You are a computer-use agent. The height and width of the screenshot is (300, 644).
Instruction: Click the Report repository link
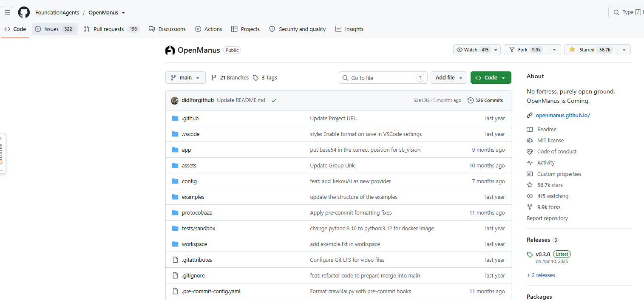tap(547, 218)
